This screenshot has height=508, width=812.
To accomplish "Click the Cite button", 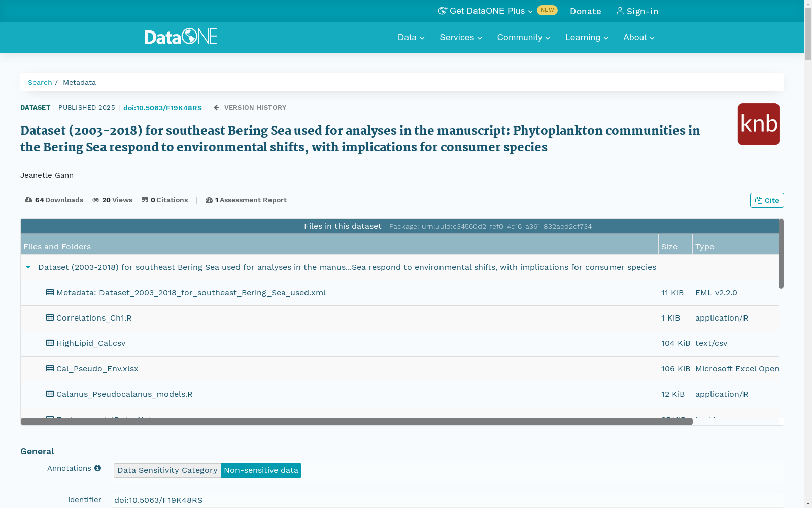I will coord(767,200).
